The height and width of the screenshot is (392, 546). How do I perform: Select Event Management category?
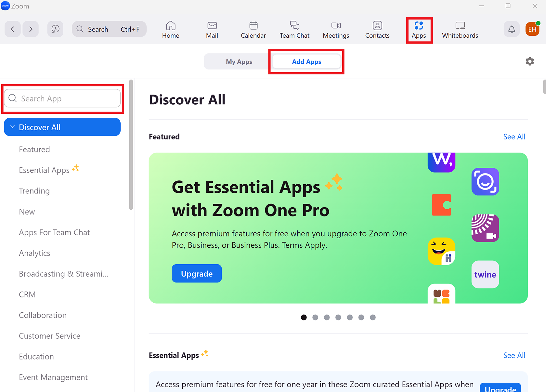coord(53,377)
